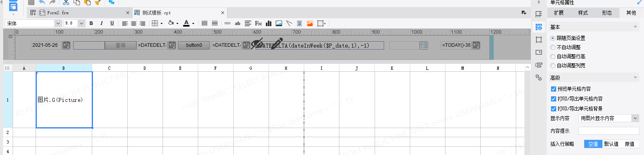Insert a chart using the bar chart icon

(269, 23)
